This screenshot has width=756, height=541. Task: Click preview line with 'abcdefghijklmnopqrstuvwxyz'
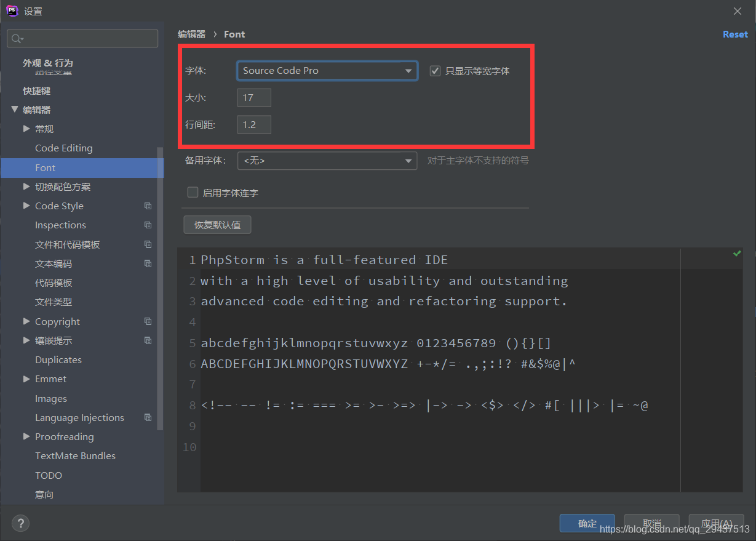(x=376, y=343)
